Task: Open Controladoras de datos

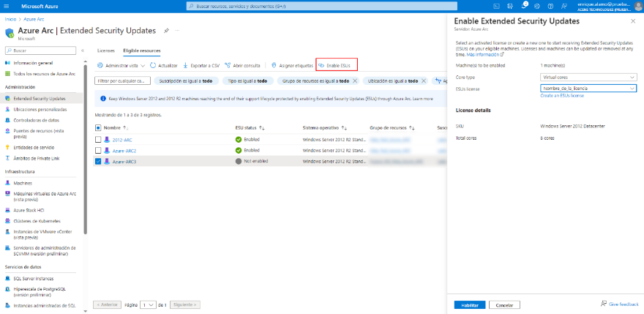Action: click(x=36, y=121)
